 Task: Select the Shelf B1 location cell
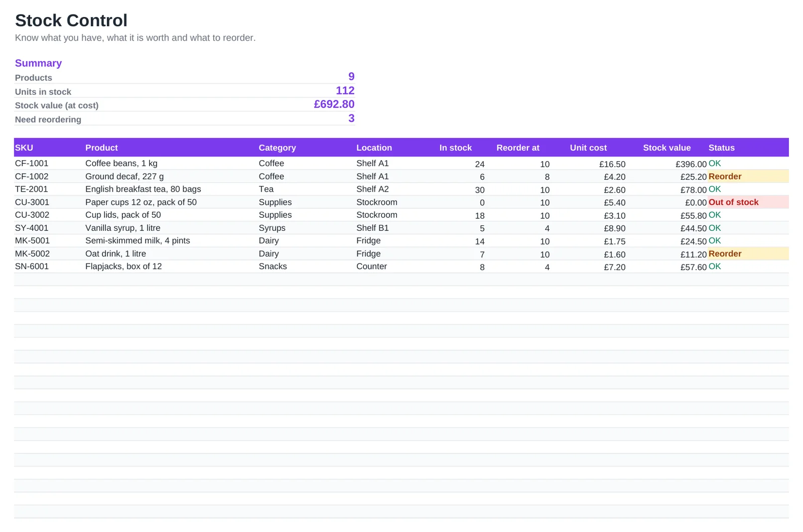coord(372,227)
